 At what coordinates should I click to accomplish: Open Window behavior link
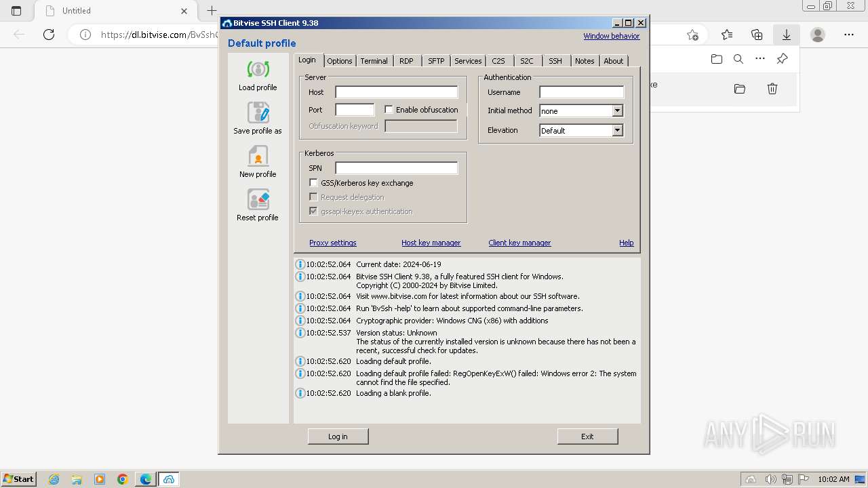tap(611, 36)
